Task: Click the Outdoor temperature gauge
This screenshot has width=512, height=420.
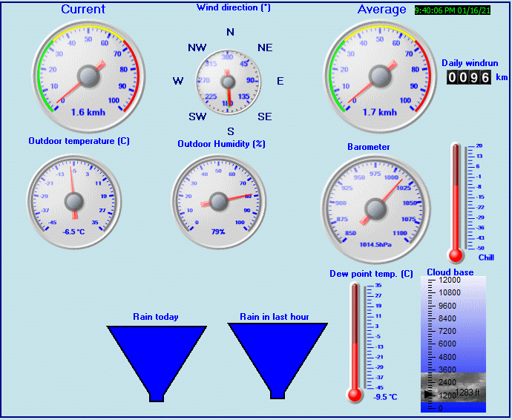Action: point(73,200)
